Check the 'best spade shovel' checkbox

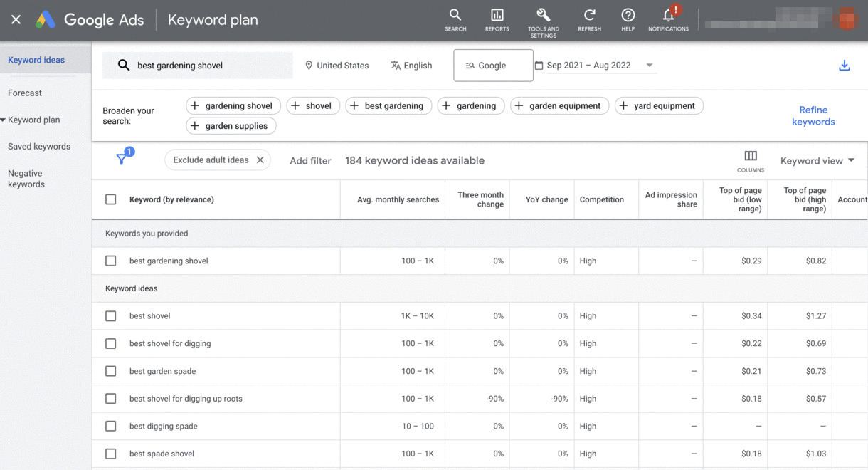tap(111, 454)
